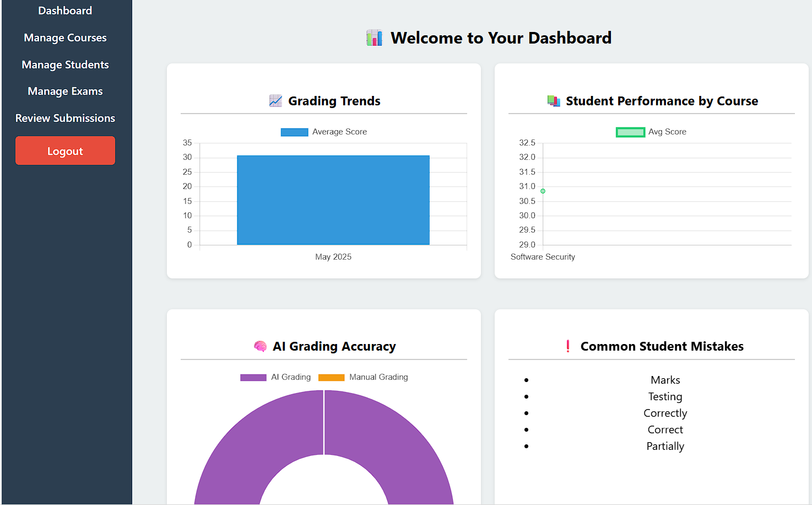812x505 pixels.
Task: Click the blue Average Score legend swatch
Action: (294, 132)
